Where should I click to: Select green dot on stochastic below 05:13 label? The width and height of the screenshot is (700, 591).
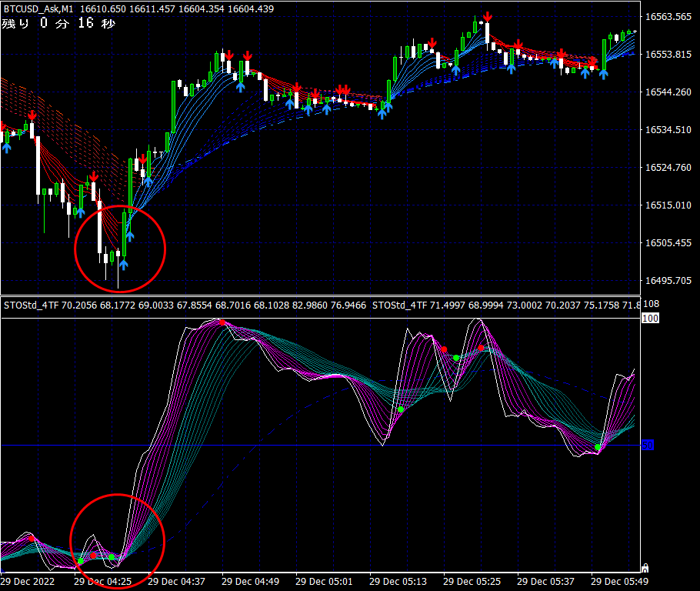click(x=401, y=409)
